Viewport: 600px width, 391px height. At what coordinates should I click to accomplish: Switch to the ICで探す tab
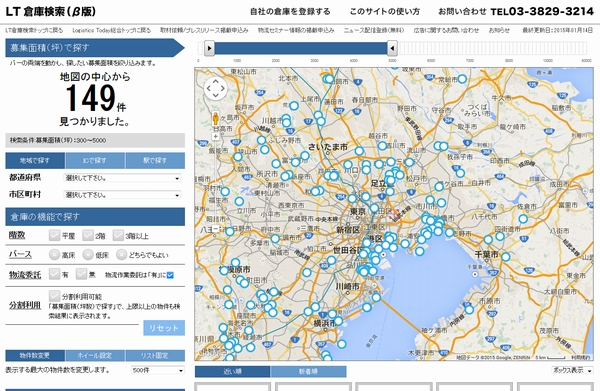coord(95,161)
